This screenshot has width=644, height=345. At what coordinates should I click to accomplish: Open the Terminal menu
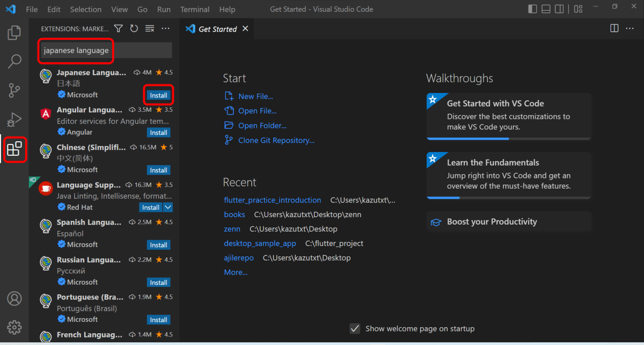pyautogui.click(x=195, y=9)
